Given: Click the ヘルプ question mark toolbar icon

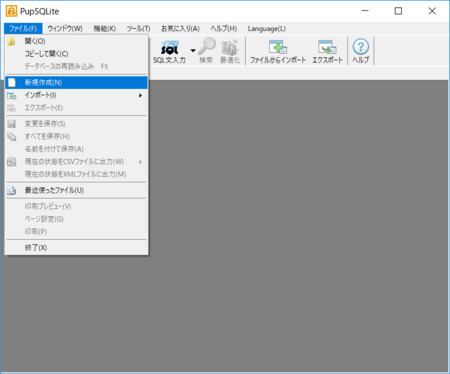Looking at the screenshot, I should (x=361, y=51).
